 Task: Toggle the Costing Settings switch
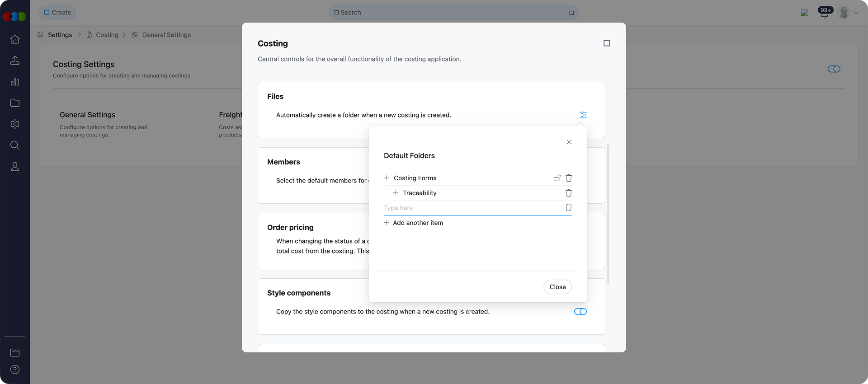[x=834, y=69]
